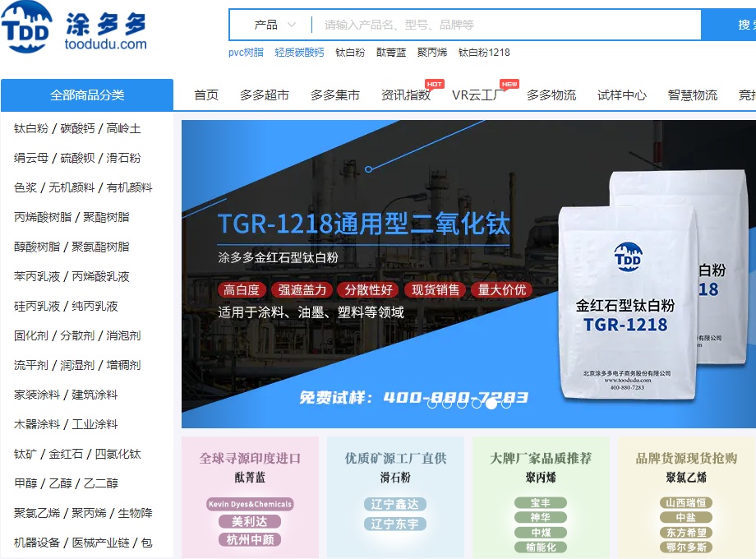Open the 试样中心 nav tab
Screen dimensions: 756x559
pyautogui.click(x=622, y=95)
